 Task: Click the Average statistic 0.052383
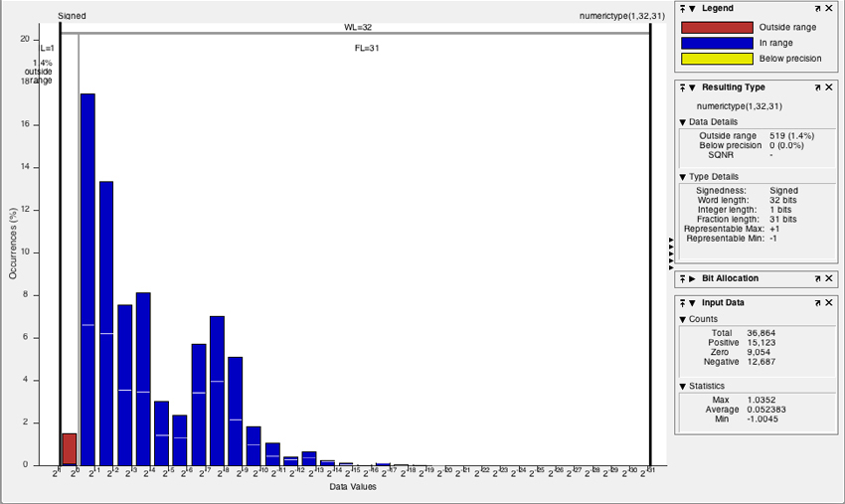[766, 410]
